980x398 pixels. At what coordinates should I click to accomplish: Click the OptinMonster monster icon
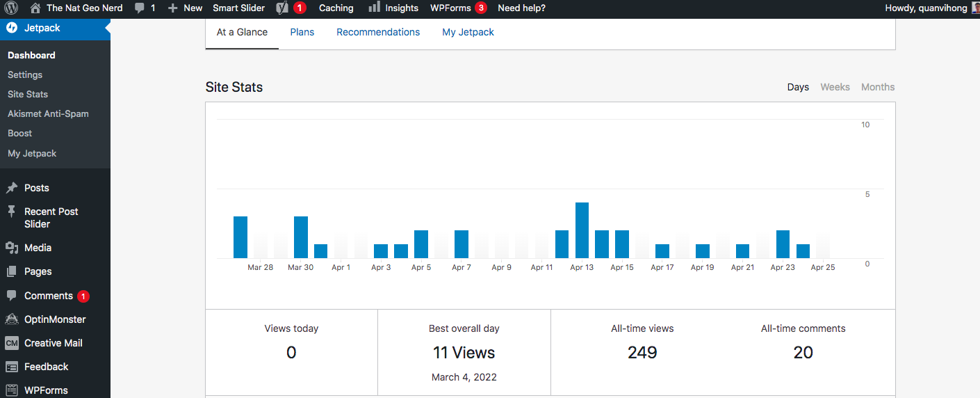point(12,319)
